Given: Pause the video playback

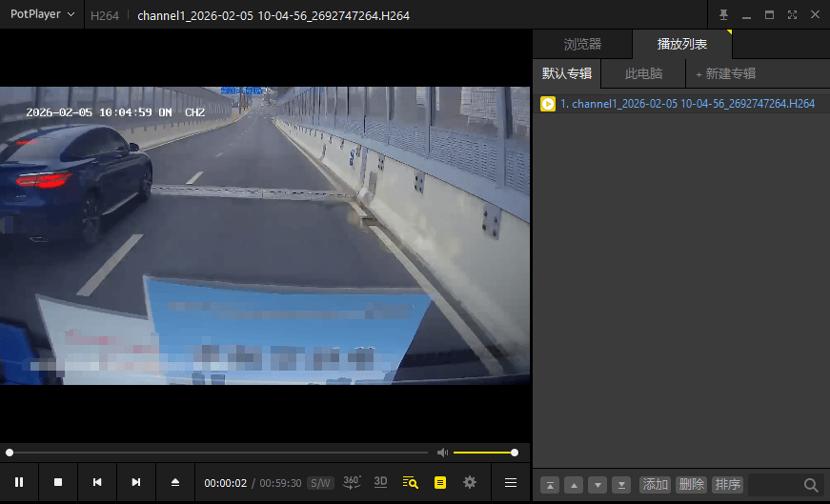Looking at the screenshot, I should click(x=19, y=482).
